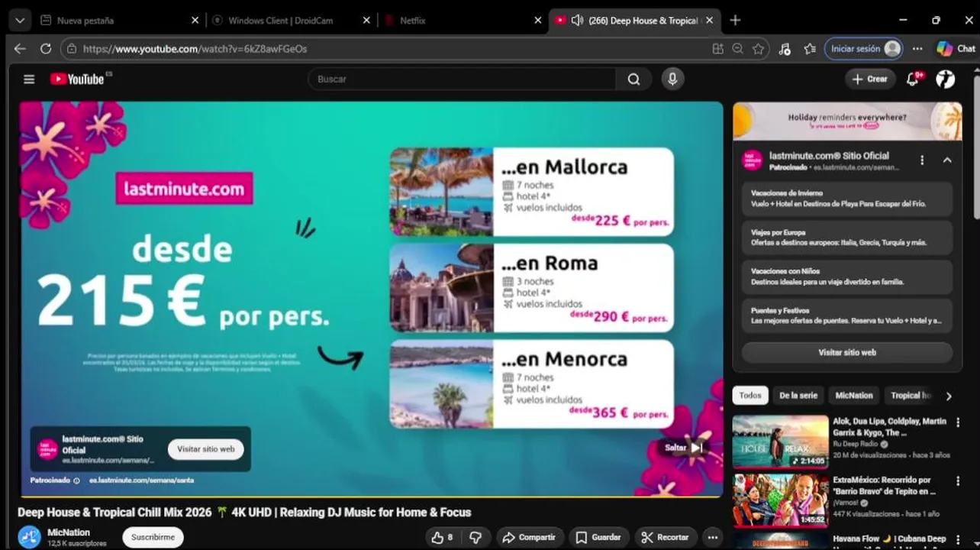Open ExtraMéxico Barrio Bravo video thumbnail
Viewport: 980px width, 550px height.
(780, 500)
